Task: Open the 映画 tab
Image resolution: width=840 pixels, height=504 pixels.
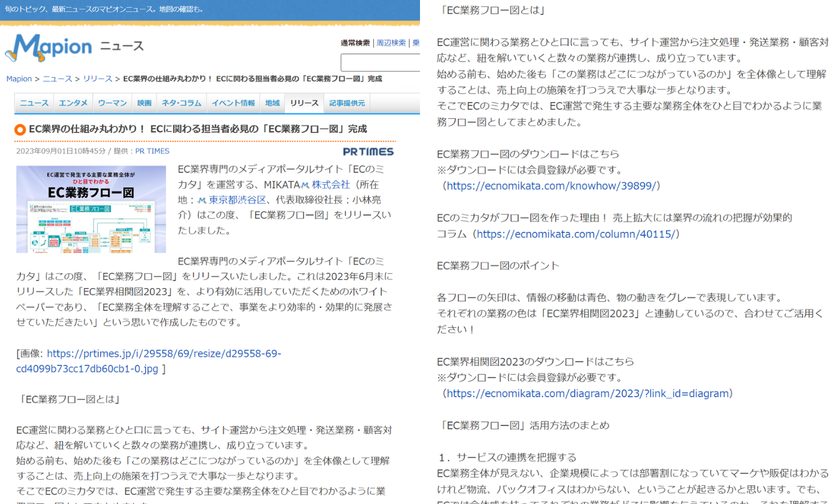Action: [x=144, y=103]
